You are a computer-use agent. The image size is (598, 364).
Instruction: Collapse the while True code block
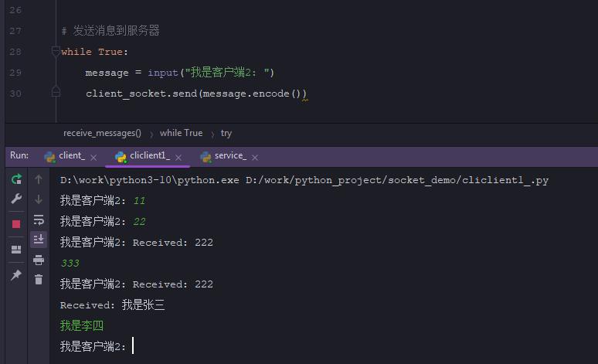tap(56, 51)
